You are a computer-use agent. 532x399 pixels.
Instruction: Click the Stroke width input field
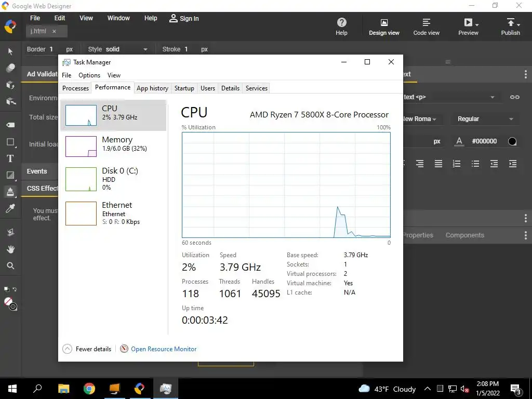187,49
